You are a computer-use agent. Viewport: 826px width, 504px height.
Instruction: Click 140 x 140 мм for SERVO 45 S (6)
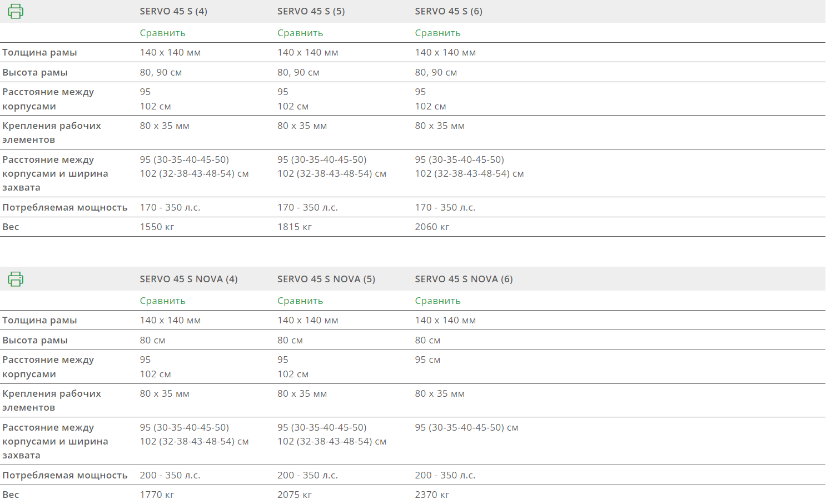445,52
